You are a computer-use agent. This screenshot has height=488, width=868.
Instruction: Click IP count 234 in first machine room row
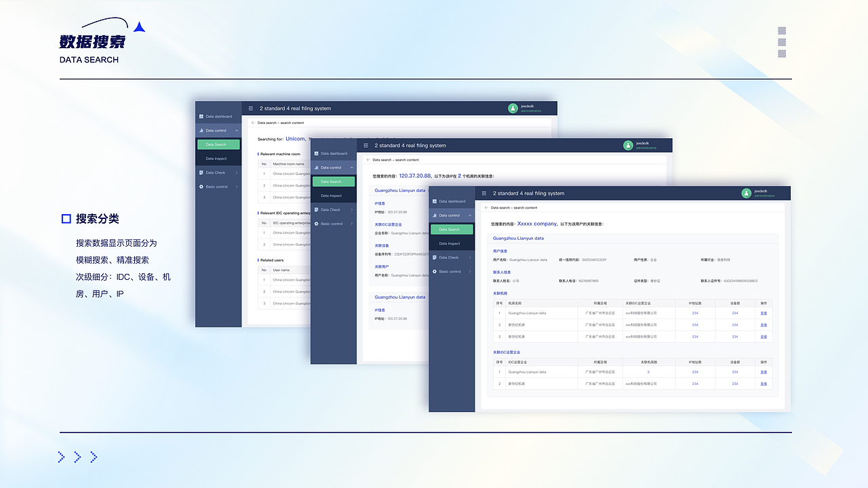click(695, 313)
